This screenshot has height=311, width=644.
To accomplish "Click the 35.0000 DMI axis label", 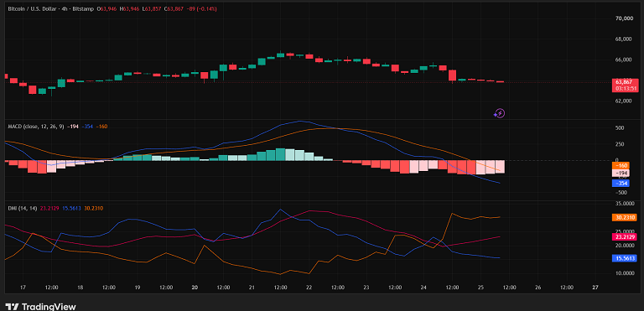I will click(x=624, y=204).
